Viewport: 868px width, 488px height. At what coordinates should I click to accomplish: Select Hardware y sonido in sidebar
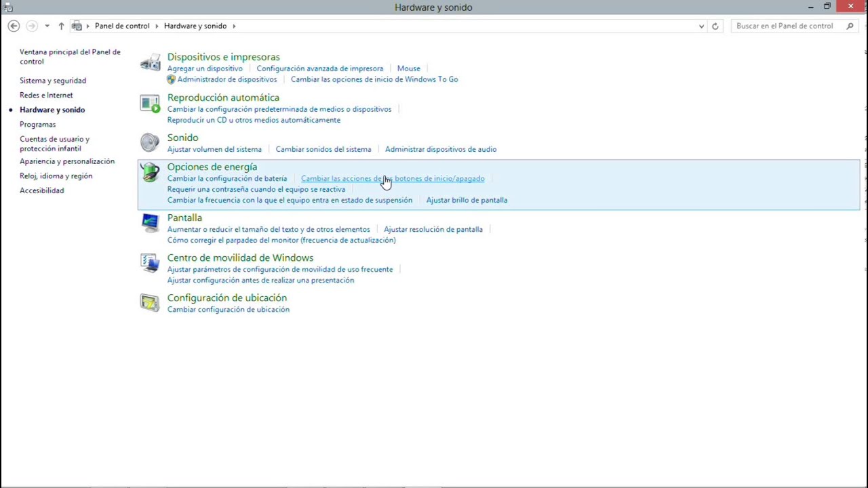[x=52, y=110]
